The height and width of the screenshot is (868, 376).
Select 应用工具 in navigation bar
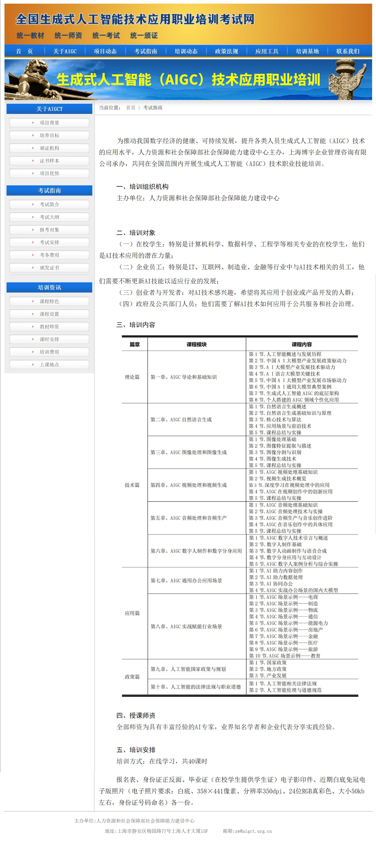(267, 51)
